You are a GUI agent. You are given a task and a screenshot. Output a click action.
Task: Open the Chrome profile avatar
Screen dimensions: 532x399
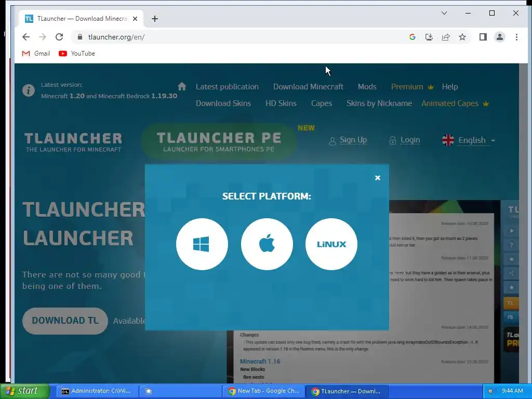click(x=499, y=37)
